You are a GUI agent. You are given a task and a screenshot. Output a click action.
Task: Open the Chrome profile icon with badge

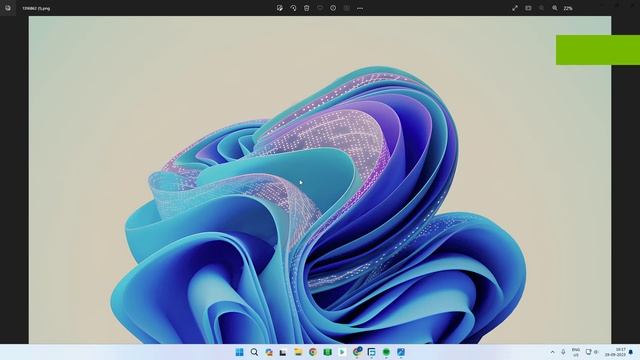(357, 351)
